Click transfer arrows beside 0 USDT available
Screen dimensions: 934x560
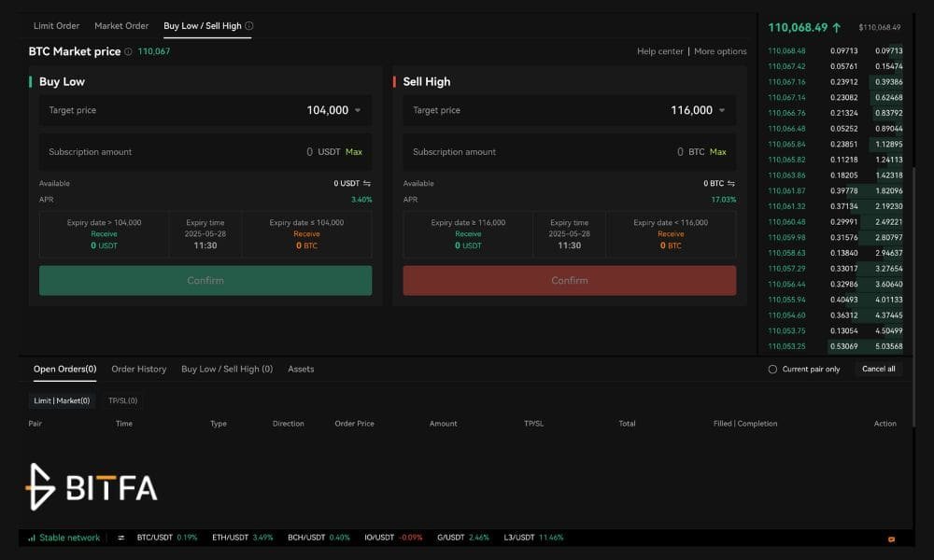[367, 183]
